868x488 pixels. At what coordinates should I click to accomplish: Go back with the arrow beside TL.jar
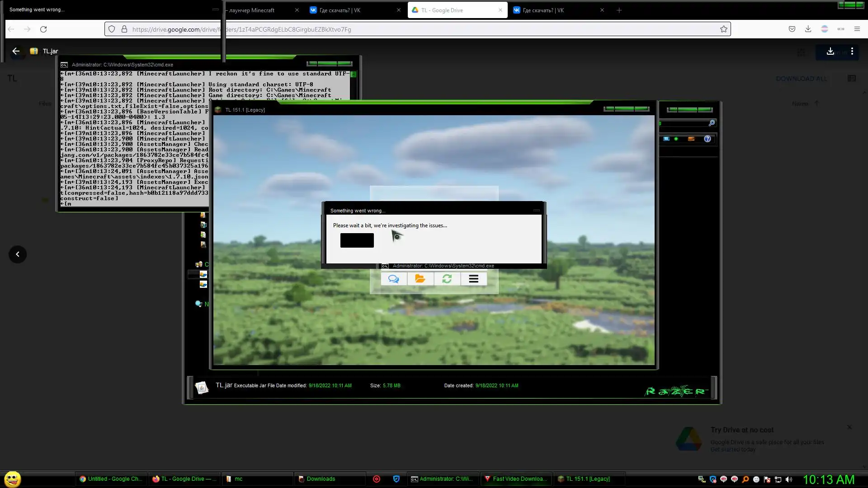pos(16,51)
